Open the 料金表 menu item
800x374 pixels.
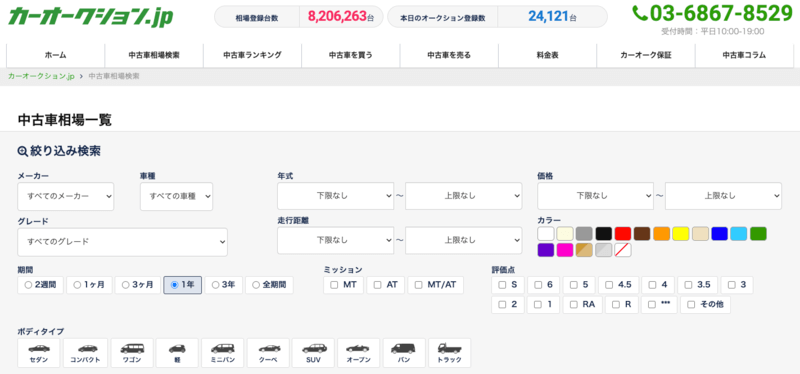pyautogui.click(x=547, y=56)
